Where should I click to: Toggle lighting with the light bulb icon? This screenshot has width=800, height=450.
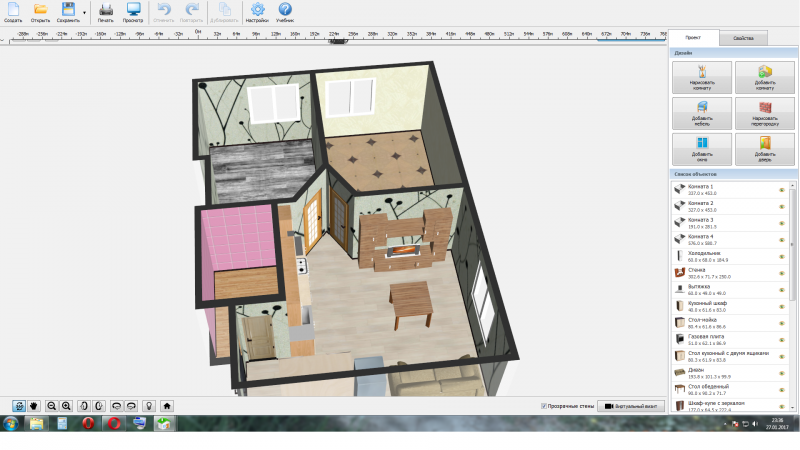pyautogui.click(x=149, y=406)
